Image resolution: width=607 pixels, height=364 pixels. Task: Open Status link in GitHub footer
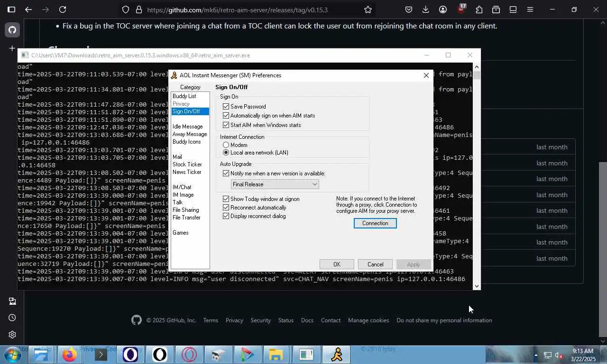(286, 320)
